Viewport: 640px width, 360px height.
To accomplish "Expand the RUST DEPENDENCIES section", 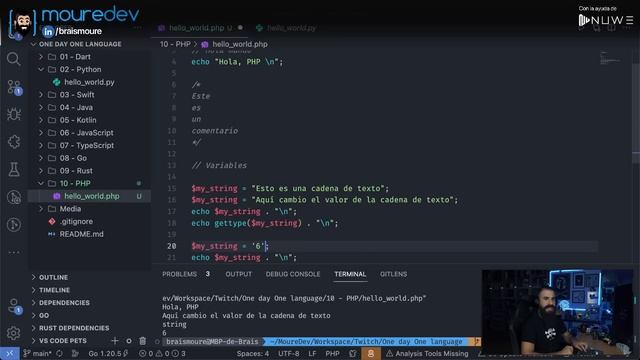I will tap(34, 328).
